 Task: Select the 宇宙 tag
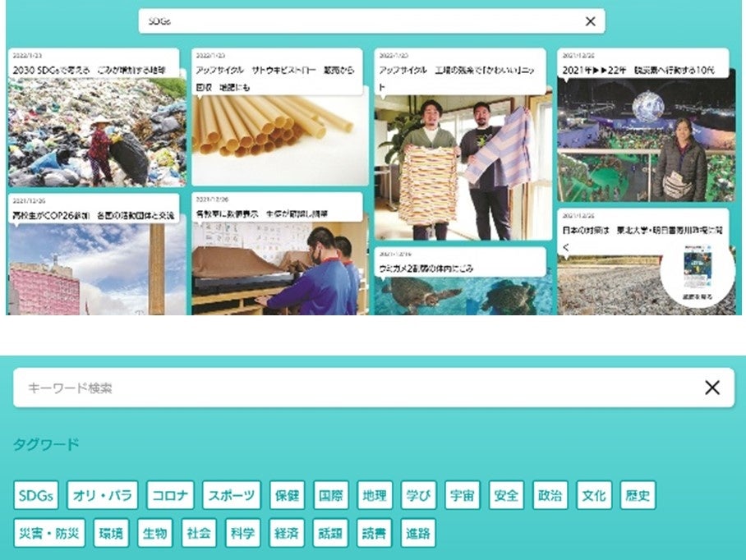click(x=462, y=495)
